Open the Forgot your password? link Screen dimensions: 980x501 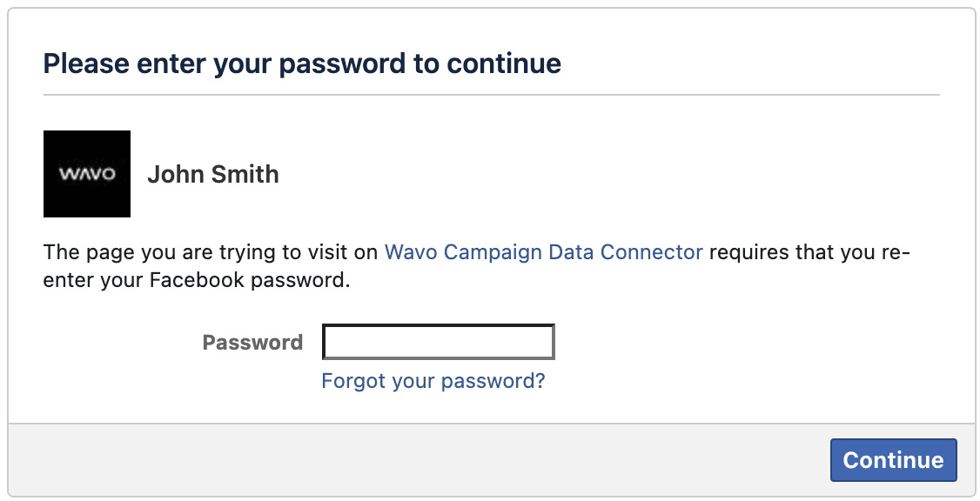(433, 380)
